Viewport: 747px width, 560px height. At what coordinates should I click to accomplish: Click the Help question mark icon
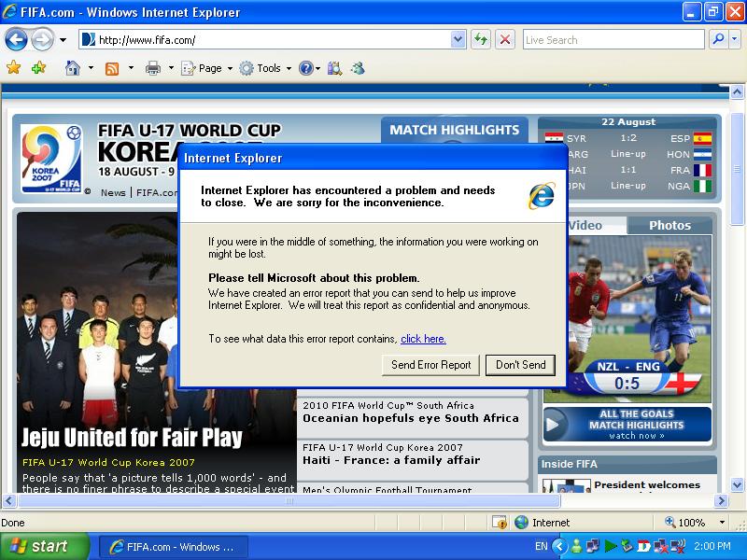pyautogui.click(x=306, y=68)
